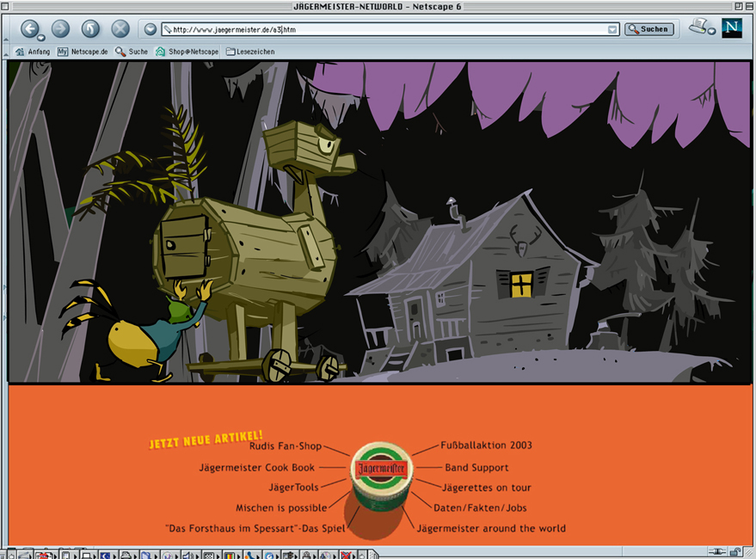756x559 pixels.
Task: Open Jägermeister around the world link
Action: tap(491, 528)
